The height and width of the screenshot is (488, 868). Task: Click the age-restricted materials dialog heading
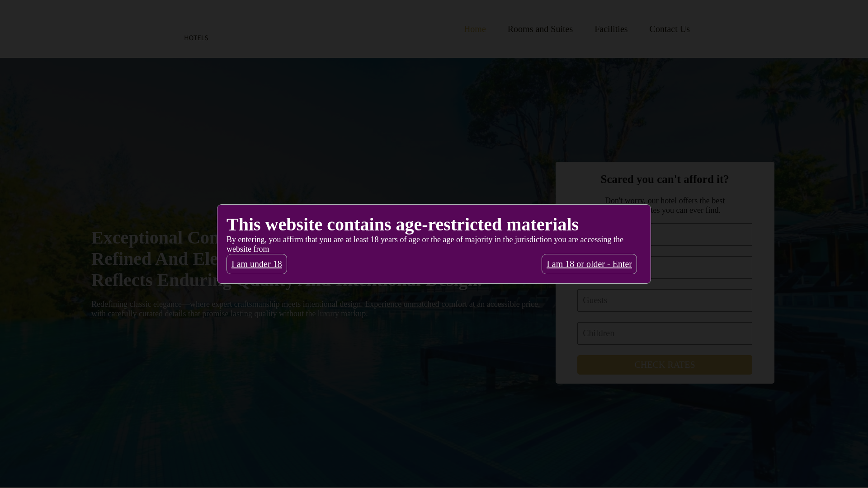point(402,225)
